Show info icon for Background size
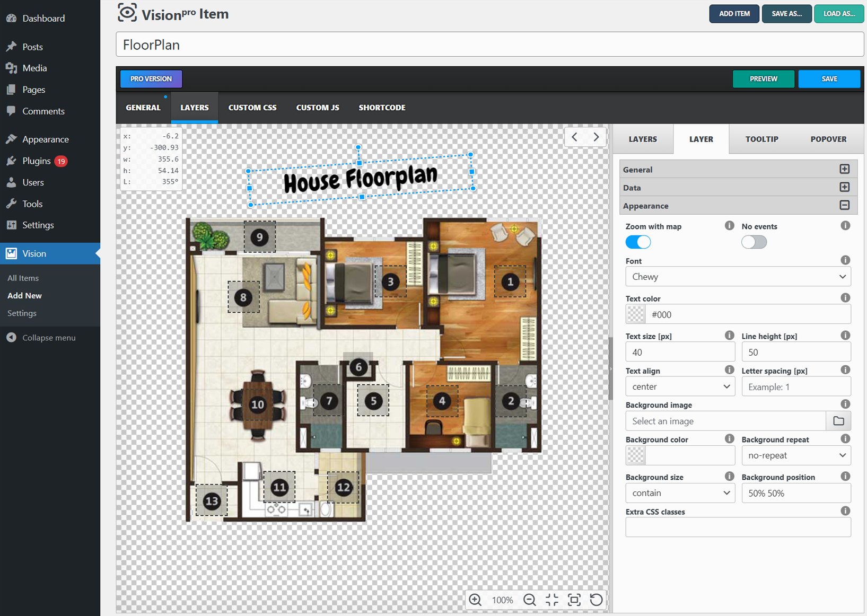This screenshot has width=867, height=616. pyautogui.click(x=730, y=477)
